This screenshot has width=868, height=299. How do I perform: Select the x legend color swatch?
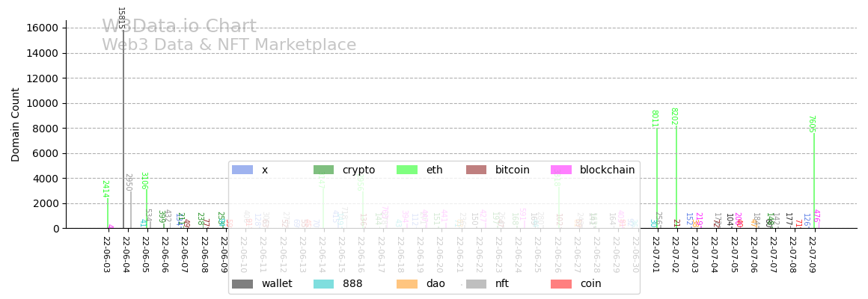click(242, 170)
